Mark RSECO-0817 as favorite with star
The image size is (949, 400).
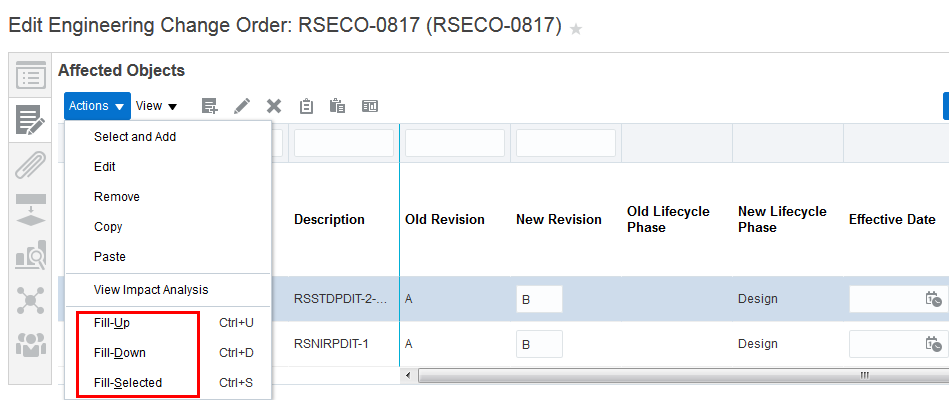click(576, 29)
